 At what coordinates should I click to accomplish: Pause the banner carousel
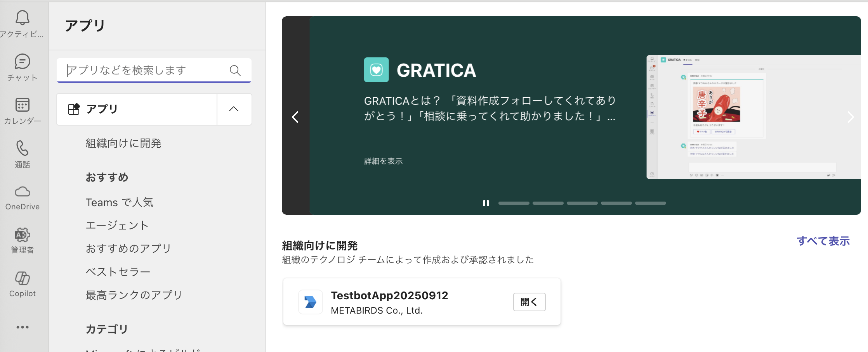pos(486,203)
